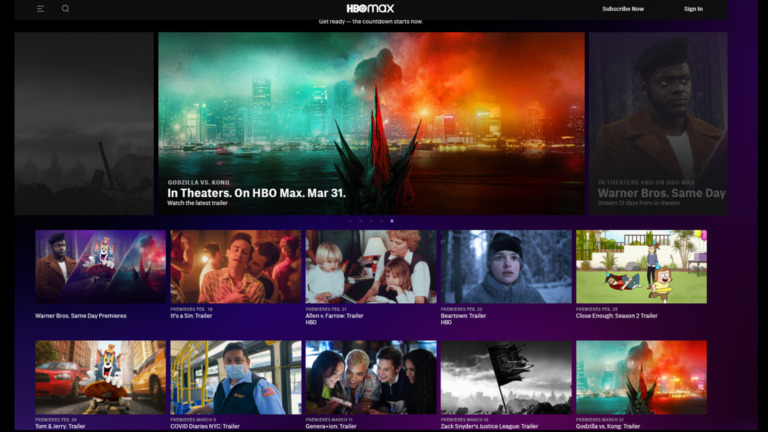
Task: Go to the HBO Max logo home
Action: 370,8
